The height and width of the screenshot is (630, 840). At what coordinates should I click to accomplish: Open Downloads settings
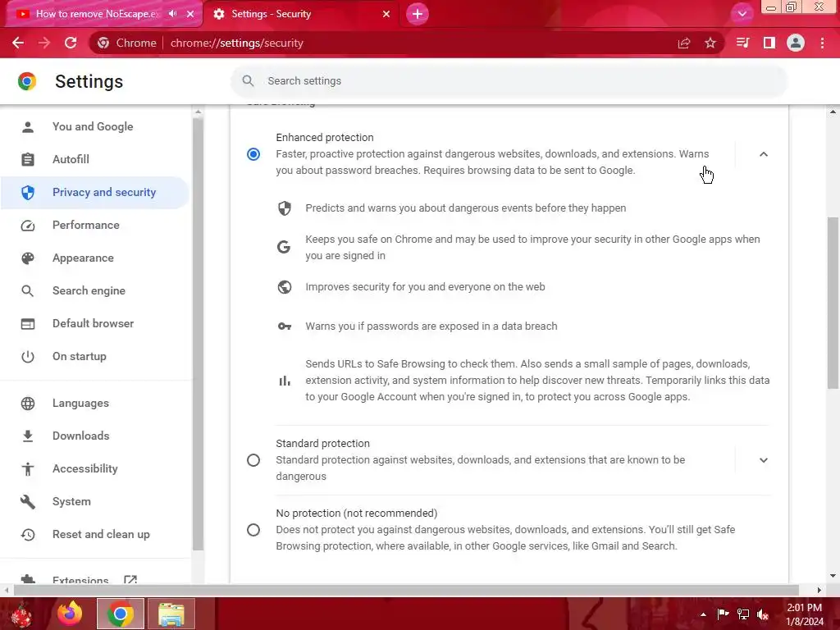[80, 436]
